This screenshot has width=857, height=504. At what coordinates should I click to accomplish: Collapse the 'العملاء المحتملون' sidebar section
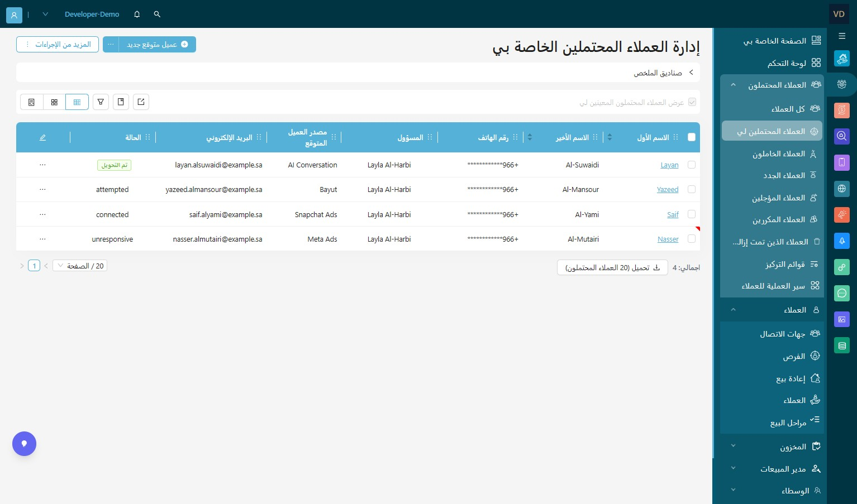point(733,85)
